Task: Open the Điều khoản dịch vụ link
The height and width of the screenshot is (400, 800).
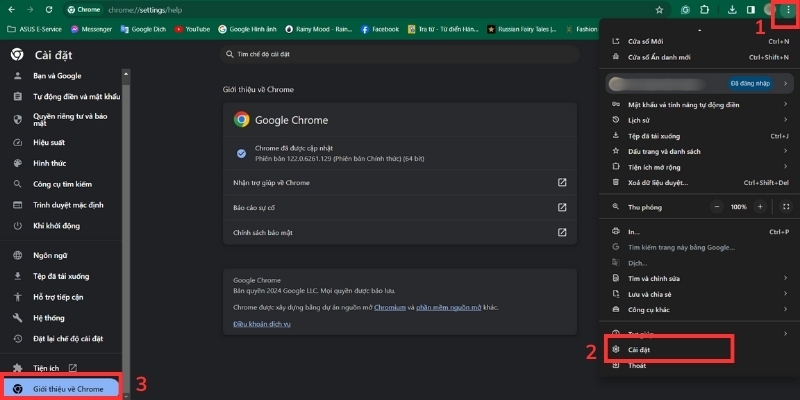Action: pos(261,324)
